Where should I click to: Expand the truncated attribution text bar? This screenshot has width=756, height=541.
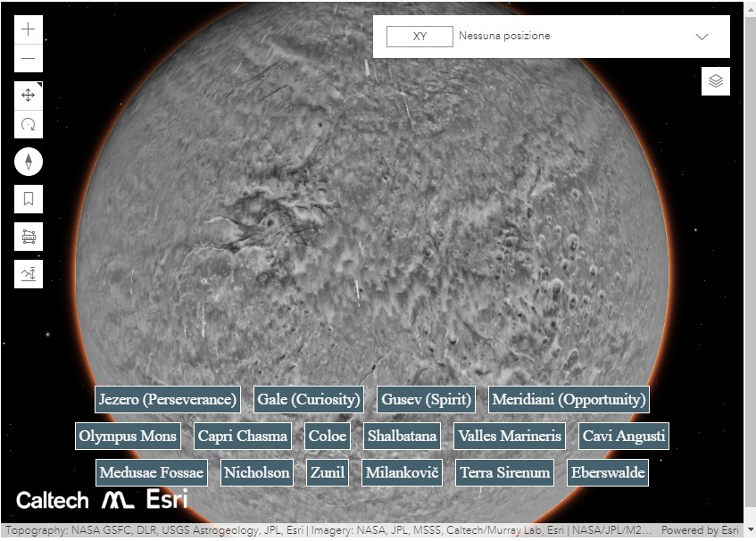(328, 530)
